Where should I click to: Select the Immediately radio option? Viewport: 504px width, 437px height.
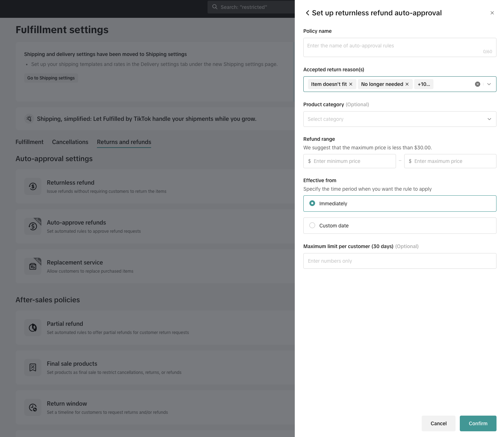pyautogui.click(x=312, y=203)
